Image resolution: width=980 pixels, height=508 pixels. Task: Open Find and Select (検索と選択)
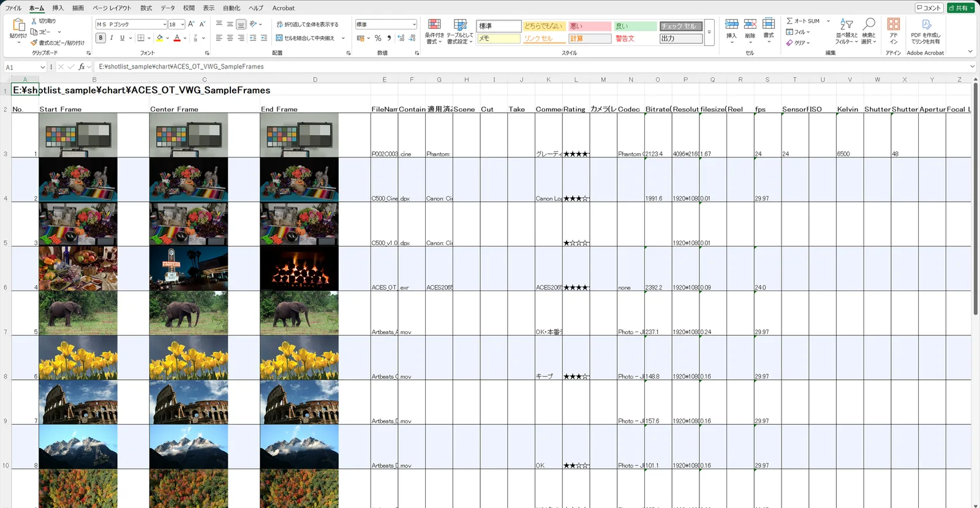pyautogui.click(x=869, y=31)
